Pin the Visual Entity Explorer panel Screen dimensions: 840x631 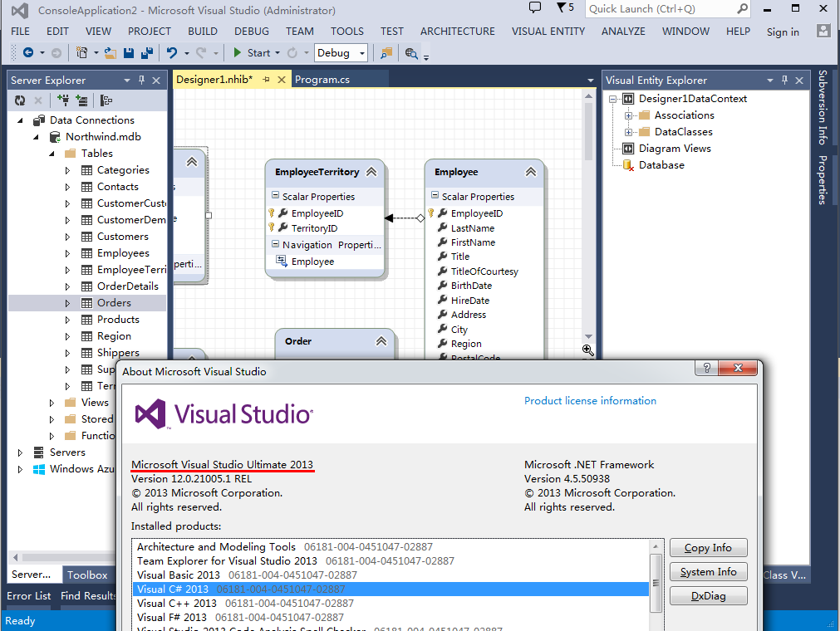tap(784, 80)
